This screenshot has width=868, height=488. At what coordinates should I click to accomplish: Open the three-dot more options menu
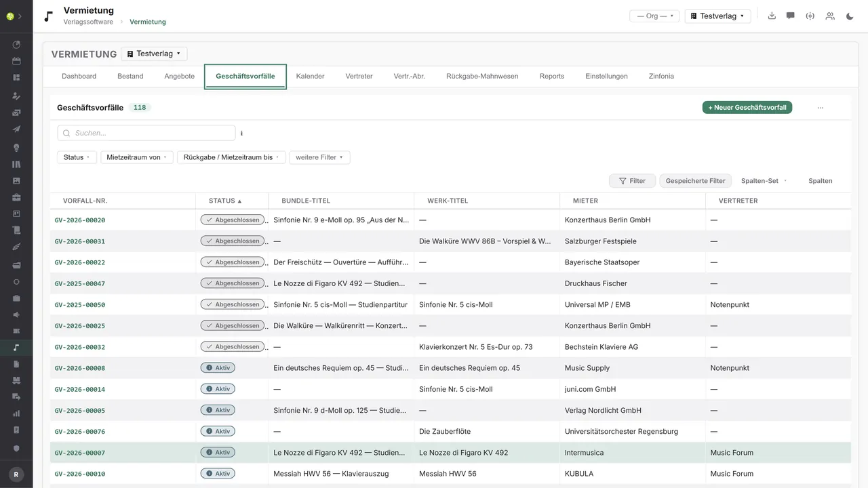[x=821, y=107]
